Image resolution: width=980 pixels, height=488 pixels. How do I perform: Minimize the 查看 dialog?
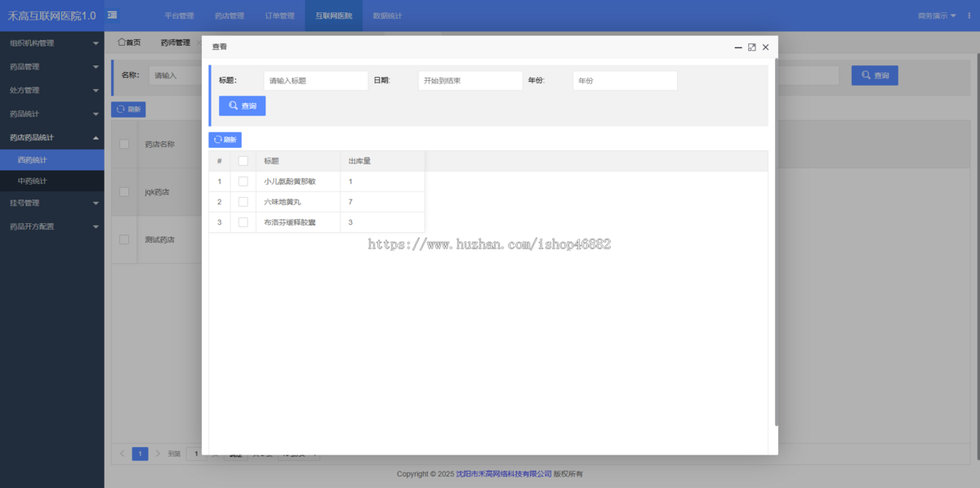tap(738, 47)
